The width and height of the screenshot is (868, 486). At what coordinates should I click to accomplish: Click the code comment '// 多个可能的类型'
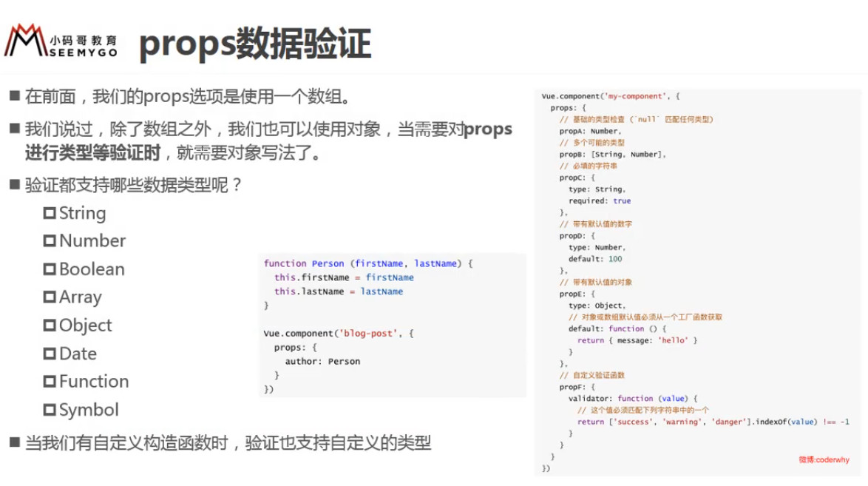(x=591, y=143)
